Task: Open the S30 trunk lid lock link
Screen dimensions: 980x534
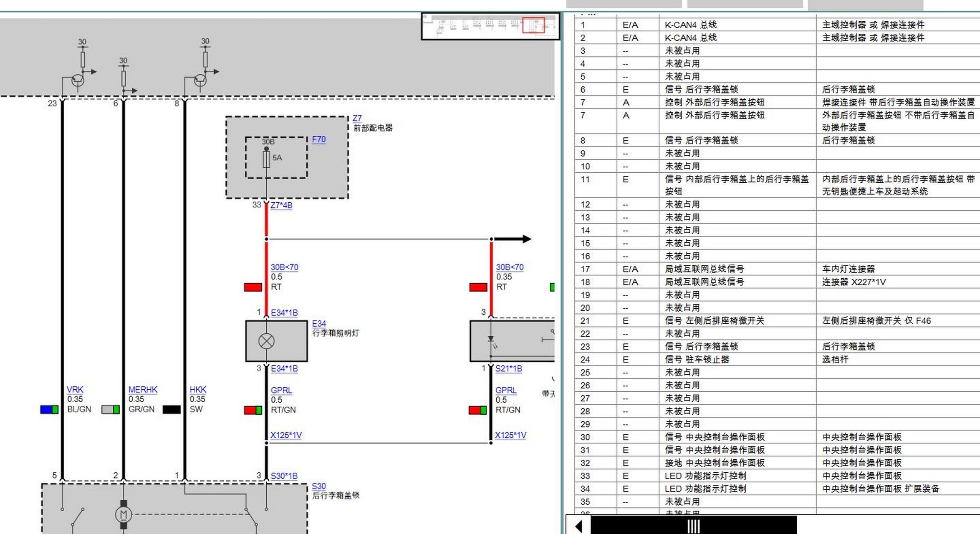Action: [x=319, y=486]
